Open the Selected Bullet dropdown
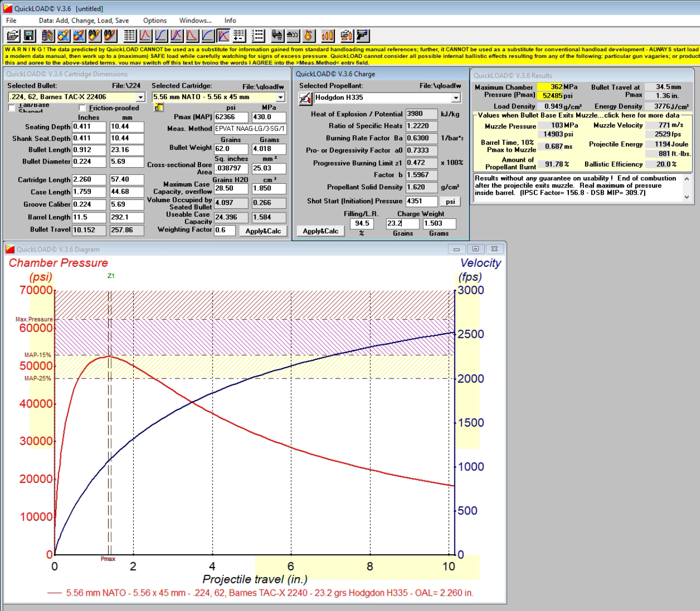The width and height of the screenshot is (700, 611). click(x=141, y=97)
